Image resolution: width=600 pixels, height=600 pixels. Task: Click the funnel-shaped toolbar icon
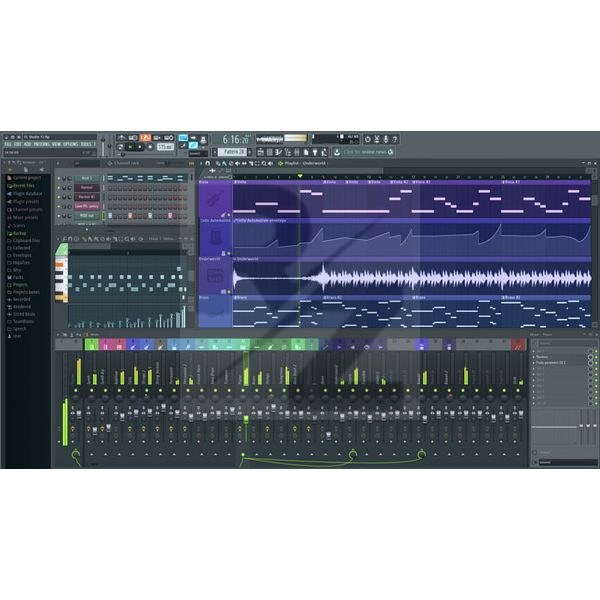pyautogui.click(x=315, y=152)
